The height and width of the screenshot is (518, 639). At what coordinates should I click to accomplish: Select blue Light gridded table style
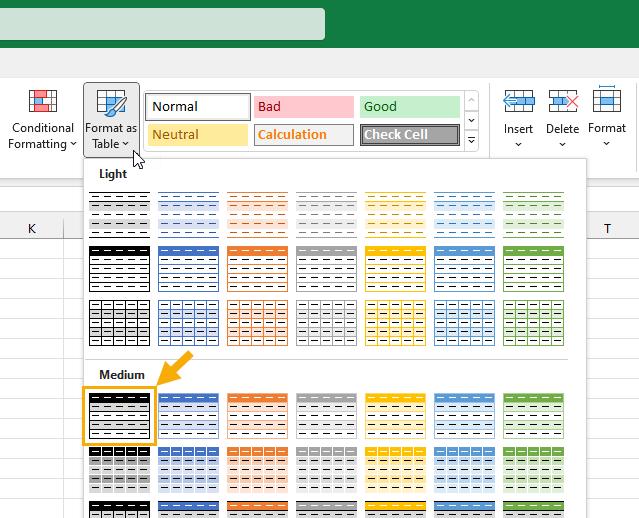[x=188, y=323]
